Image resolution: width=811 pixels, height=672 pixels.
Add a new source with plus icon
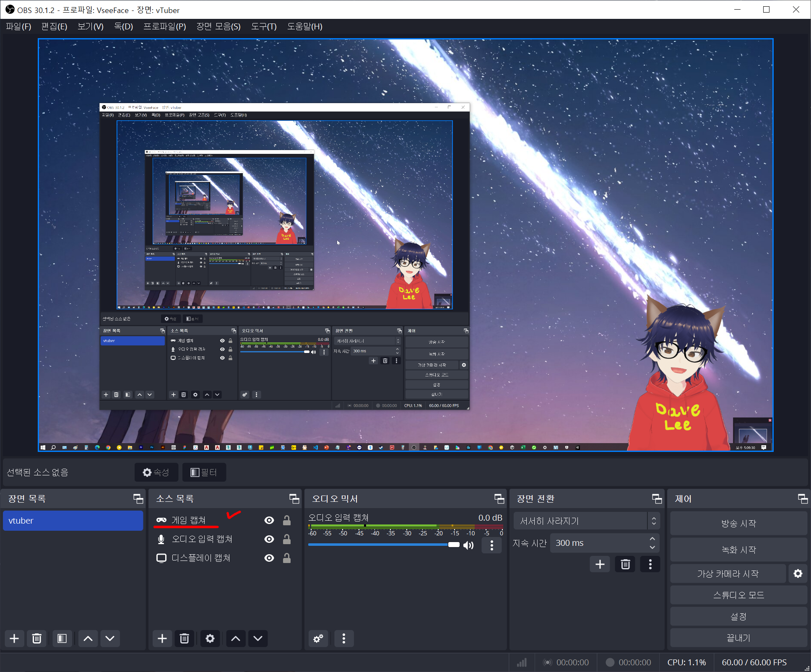click(x=162, y=638)
